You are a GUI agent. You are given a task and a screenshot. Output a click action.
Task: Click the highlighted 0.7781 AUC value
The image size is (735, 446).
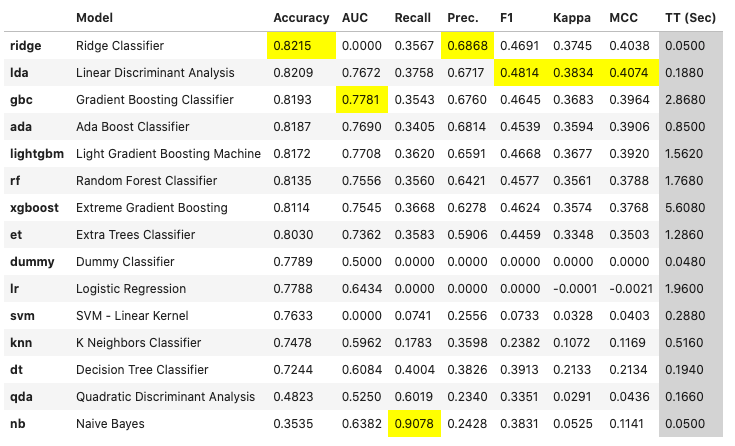(361, 99)
